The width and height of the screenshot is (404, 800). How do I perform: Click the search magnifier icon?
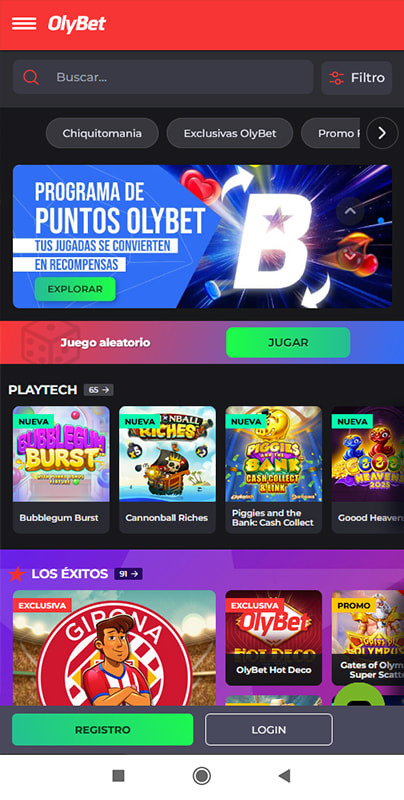click(31, 77)
